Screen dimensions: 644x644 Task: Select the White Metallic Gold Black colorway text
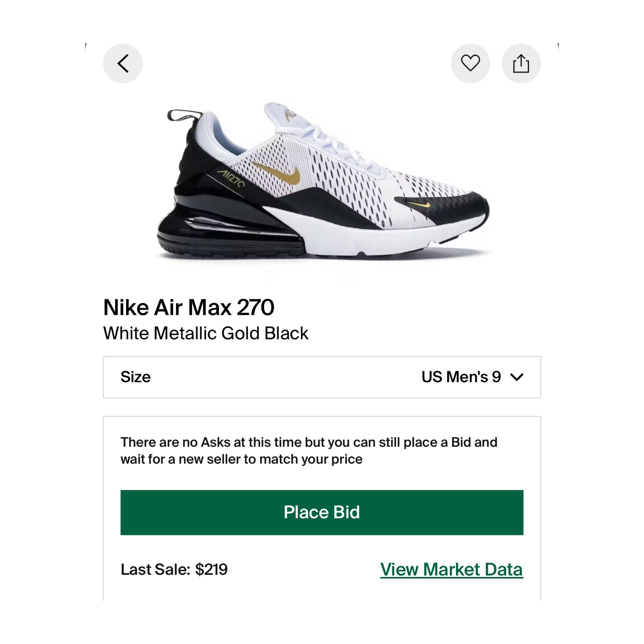pyautogui.click(x=206, y=333)
